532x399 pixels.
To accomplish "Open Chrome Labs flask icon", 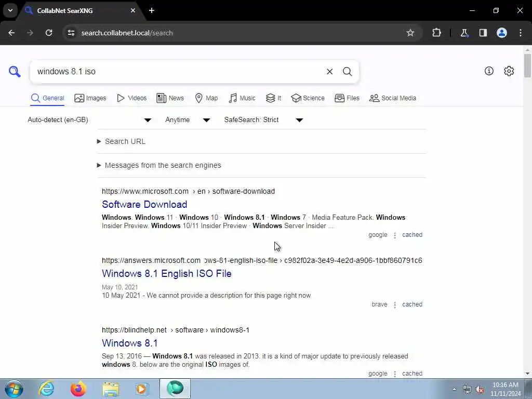I will coord(464,33).
